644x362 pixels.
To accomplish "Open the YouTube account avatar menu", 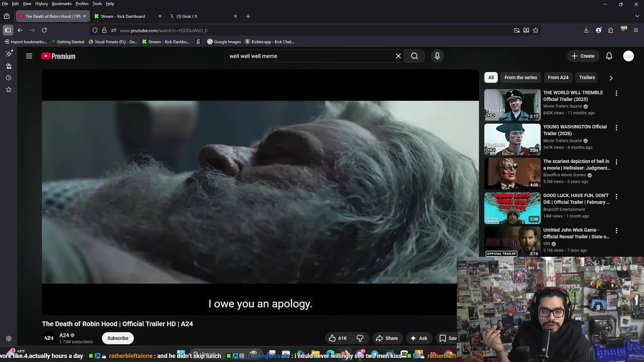I will click(628, 56).
